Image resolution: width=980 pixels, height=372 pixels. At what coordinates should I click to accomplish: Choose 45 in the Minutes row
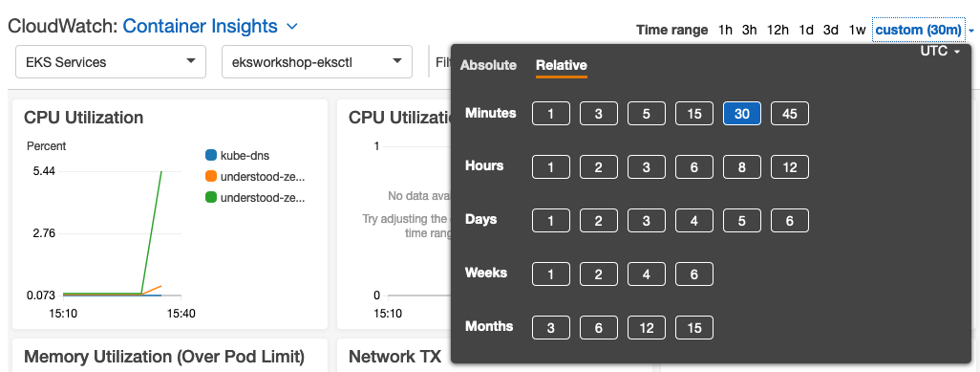coord(789,114)
